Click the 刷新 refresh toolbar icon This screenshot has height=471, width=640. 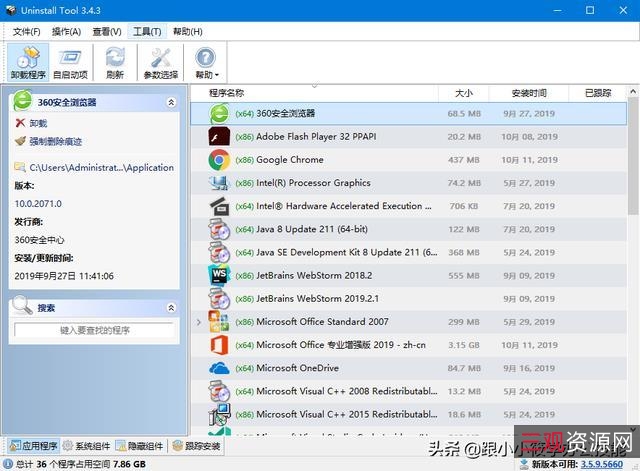pos(115,62)
